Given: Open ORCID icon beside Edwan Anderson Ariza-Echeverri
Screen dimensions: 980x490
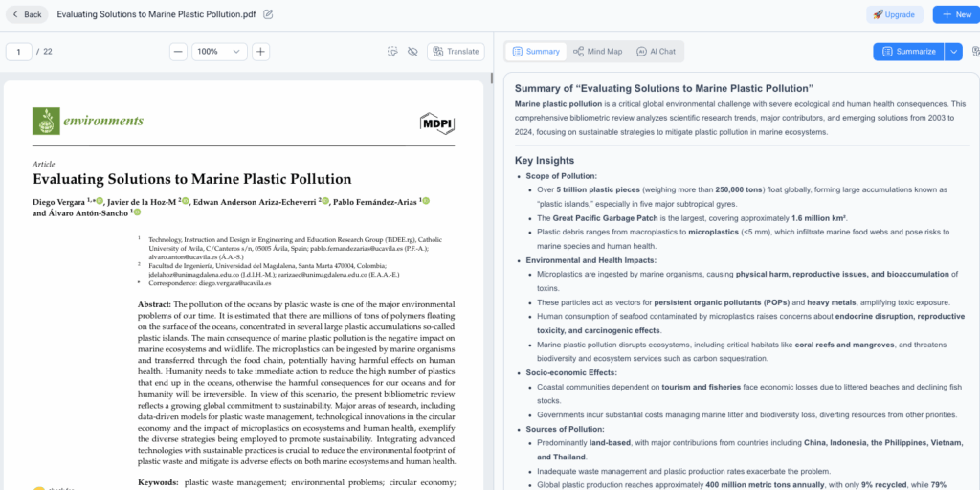Looking at the screenshot, I should tap(325, 201).
